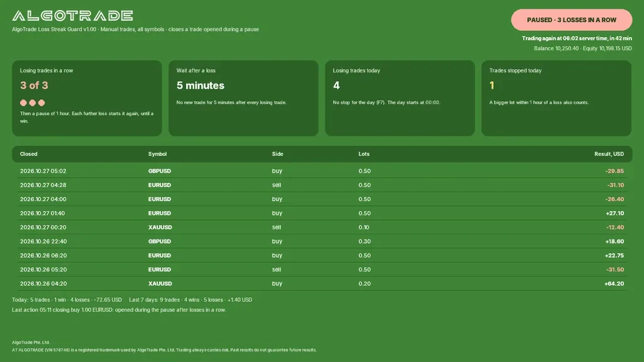Click the AT ALGOTRADE trademark disclaimer
Screen dimensions: 644x362
click(x=164, y=350)
